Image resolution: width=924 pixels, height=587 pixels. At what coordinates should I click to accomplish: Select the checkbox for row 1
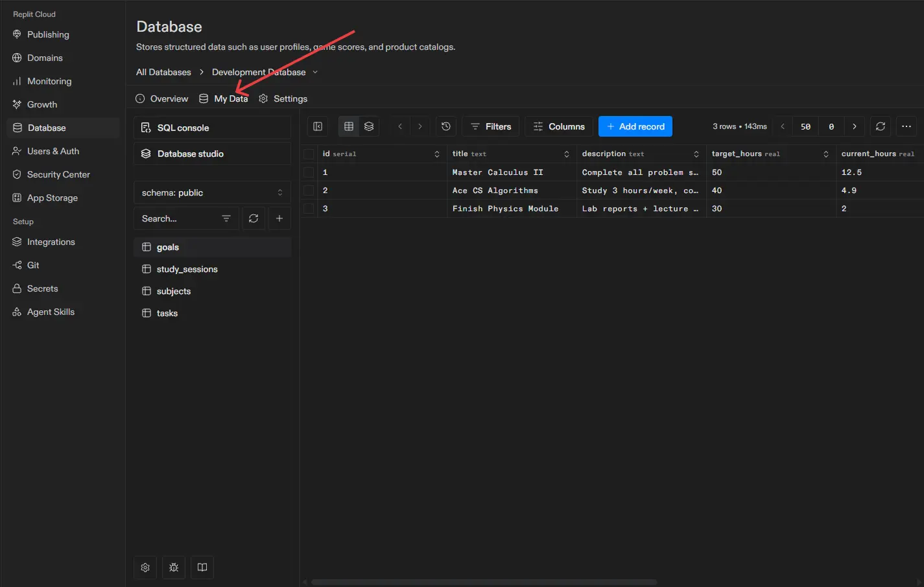pyautogui.click(x=309, y=172)
